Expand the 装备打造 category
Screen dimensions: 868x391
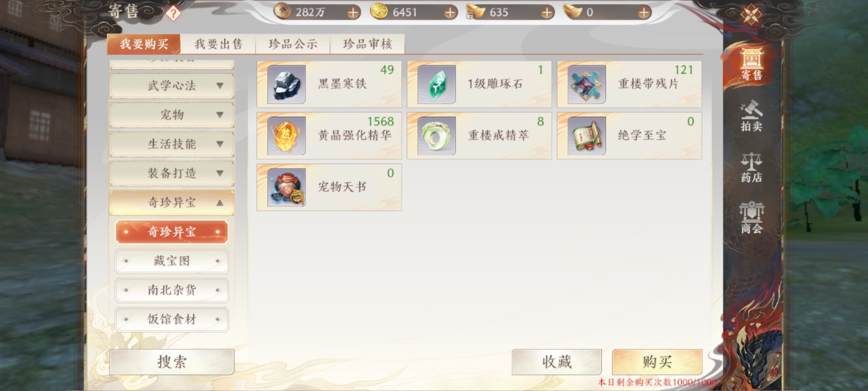click(x=172, y=173)
